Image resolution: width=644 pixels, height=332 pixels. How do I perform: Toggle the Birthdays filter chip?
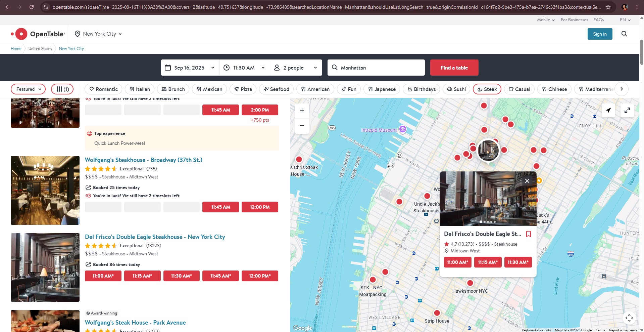[x=422, y=89]
